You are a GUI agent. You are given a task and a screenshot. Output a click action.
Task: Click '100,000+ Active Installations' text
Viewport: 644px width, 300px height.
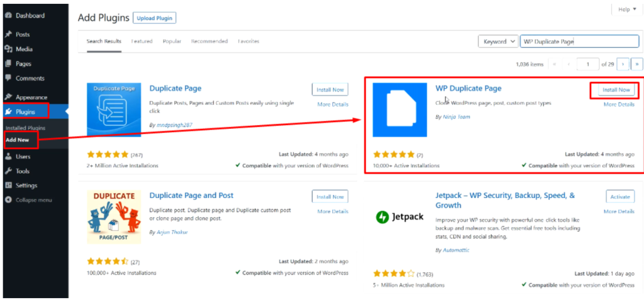point(121,273)
